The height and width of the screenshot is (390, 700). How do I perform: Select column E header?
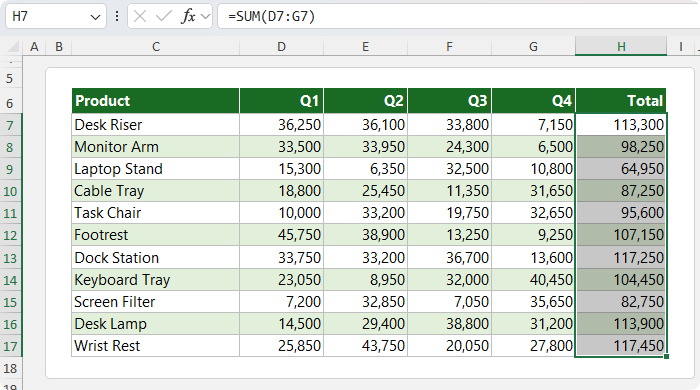tap(365, 46)
